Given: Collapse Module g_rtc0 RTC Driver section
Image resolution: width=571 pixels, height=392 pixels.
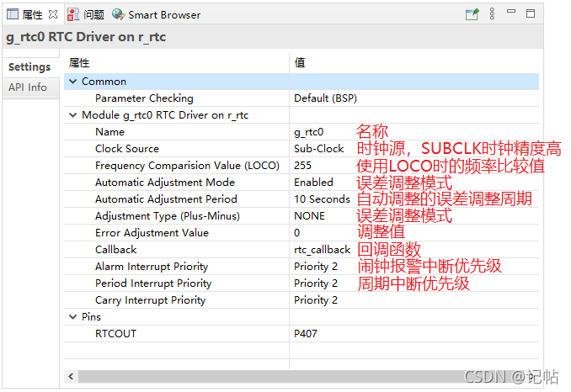Looking at the screenshot, I should coord(72,115).
